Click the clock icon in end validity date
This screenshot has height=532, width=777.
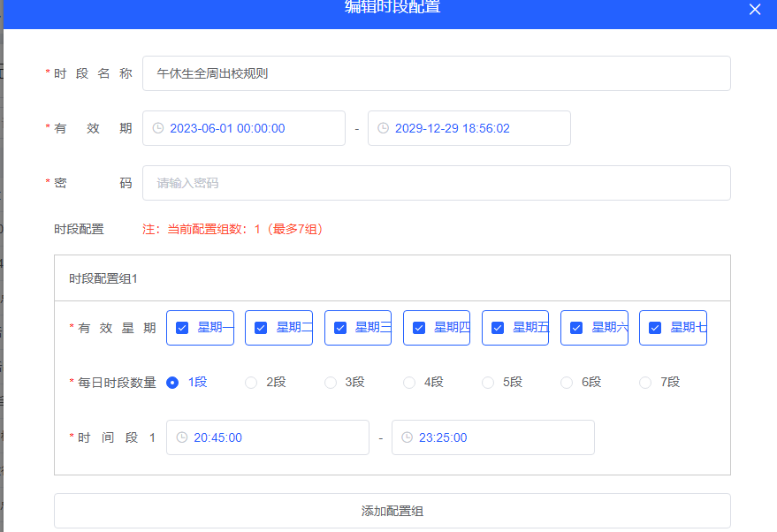[384, 128]
